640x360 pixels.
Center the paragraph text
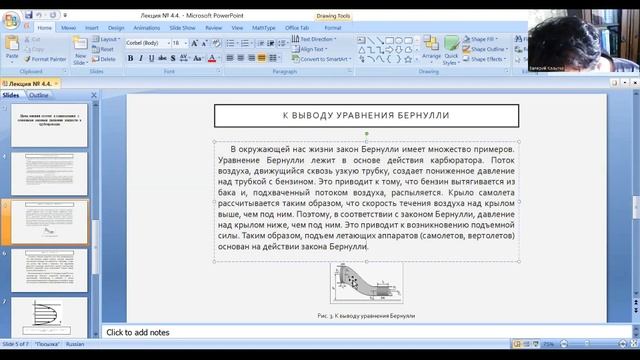coord(240,58)
